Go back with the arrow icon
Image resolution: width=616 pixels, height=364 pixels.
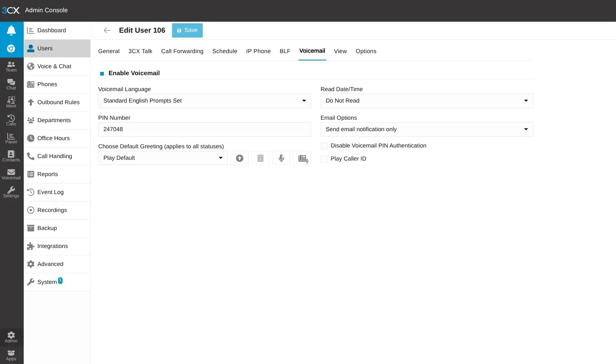point(107,30)
